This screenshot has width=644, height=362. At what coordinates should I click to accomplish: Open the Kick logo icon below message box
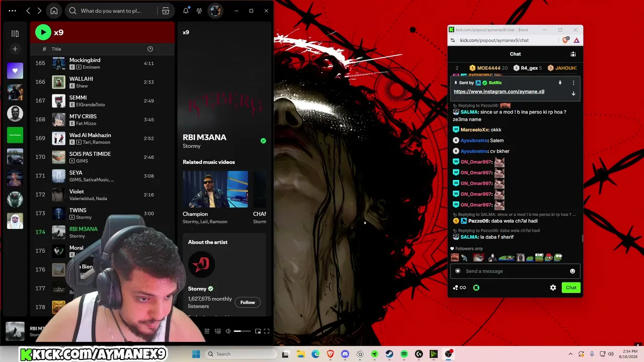[x=476, y=288]
